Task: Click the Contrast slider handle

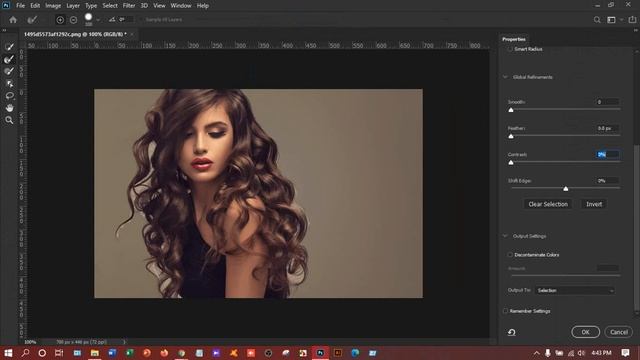Action: click(511, 162)
